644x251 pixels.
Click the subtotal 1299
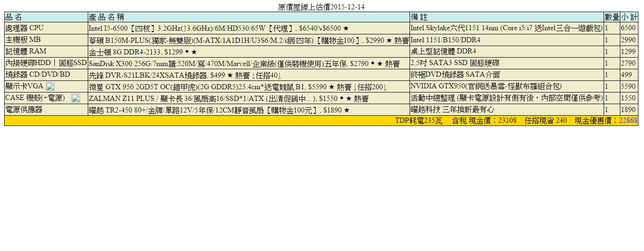[628, 52]
